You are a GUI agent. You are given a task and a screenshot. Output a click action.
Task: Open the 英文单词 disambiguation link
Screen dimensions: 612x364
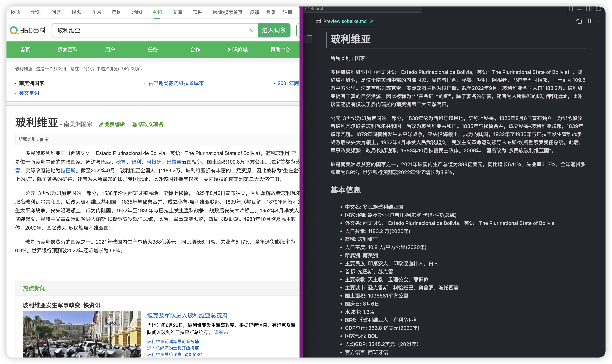coord(29,93)
